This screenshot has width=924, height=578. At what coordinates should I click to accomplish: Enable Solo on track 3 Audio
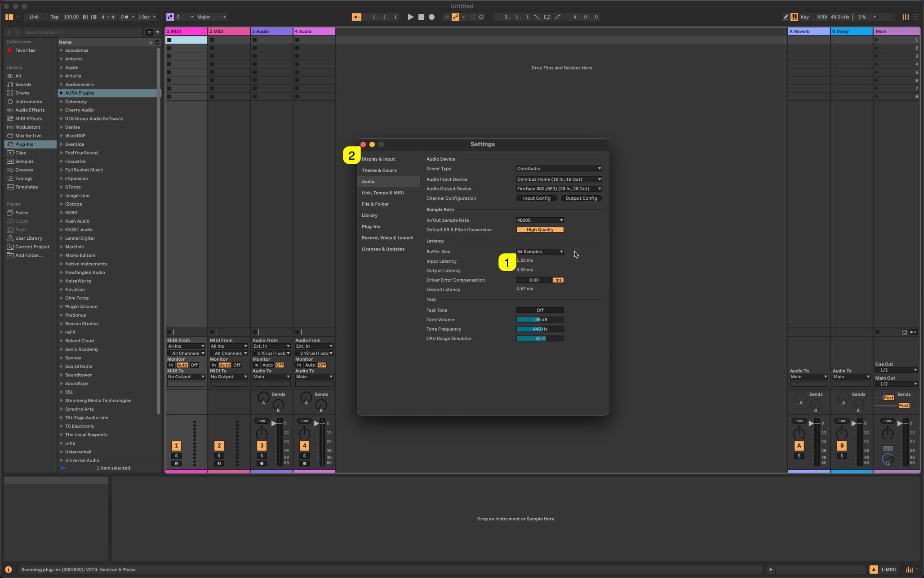coord(262,456)
